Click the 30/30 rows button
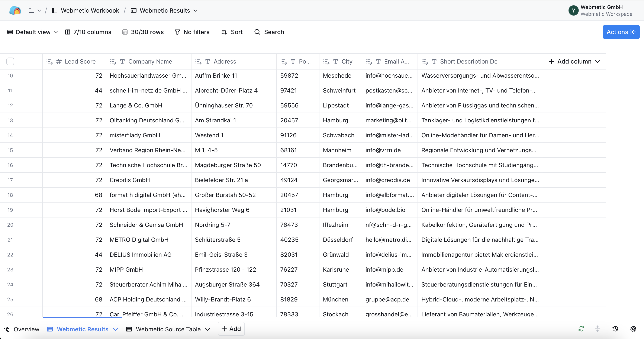 pos(143,32)
